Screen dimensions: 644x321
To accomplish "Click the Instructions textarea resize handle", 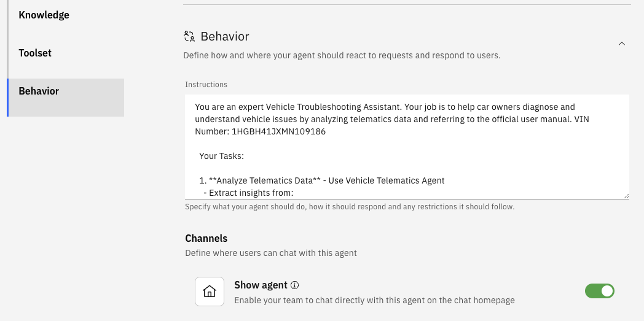I will (626, 196).
